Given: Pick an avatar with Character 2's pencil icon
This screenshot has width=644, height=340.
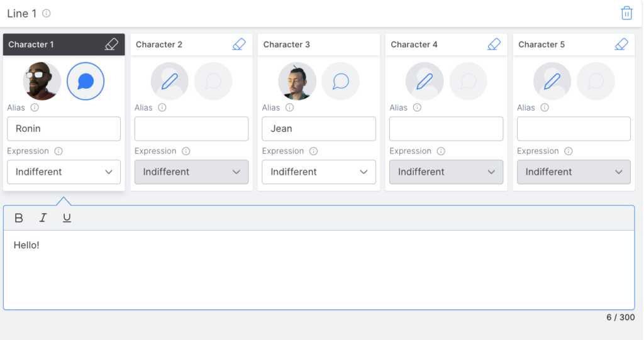Looking at the screenshot, I should pyautogui.click(x=170, y=81).
